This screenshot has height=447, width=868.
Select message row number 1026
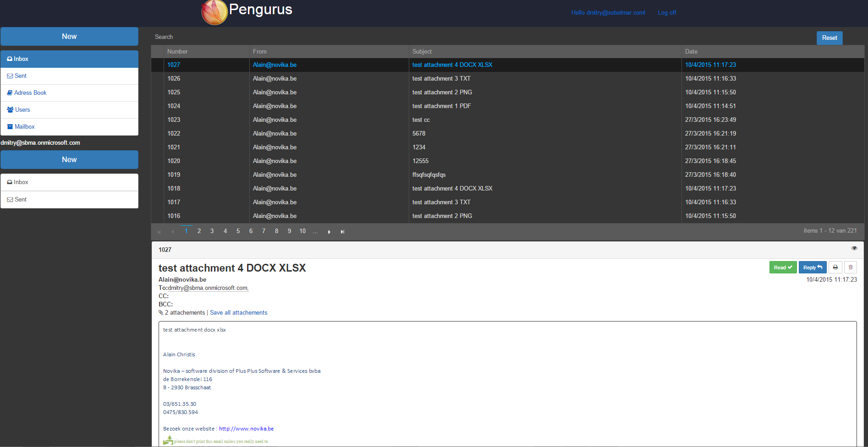click(508, 79)
